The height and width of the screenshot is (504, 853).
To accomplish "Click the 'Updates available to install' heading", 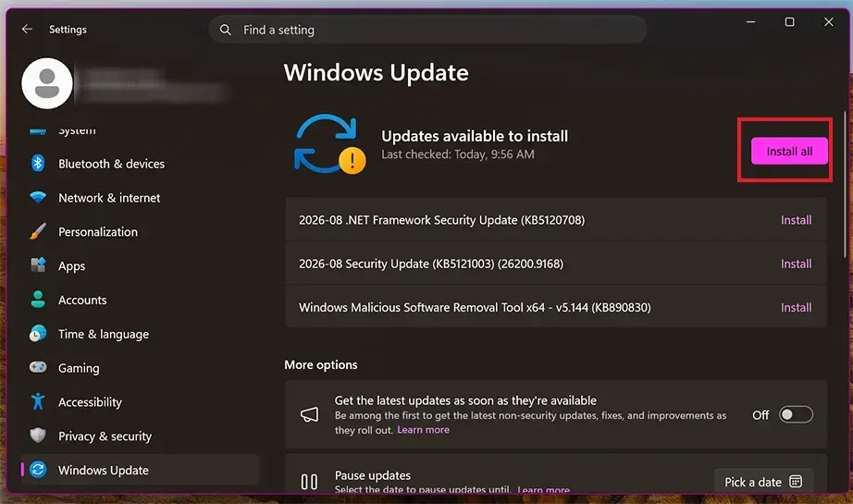I will [475, 136].
